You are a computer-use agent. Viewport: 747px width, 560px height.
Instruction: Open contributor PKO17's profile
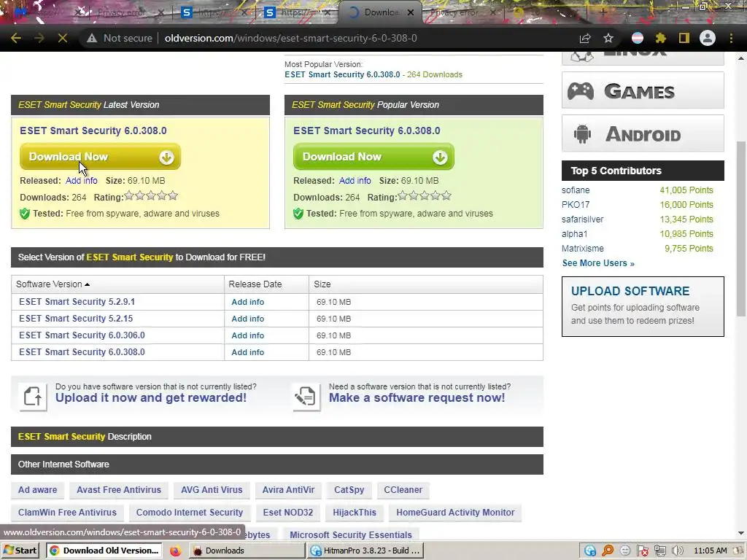(576, 205)
